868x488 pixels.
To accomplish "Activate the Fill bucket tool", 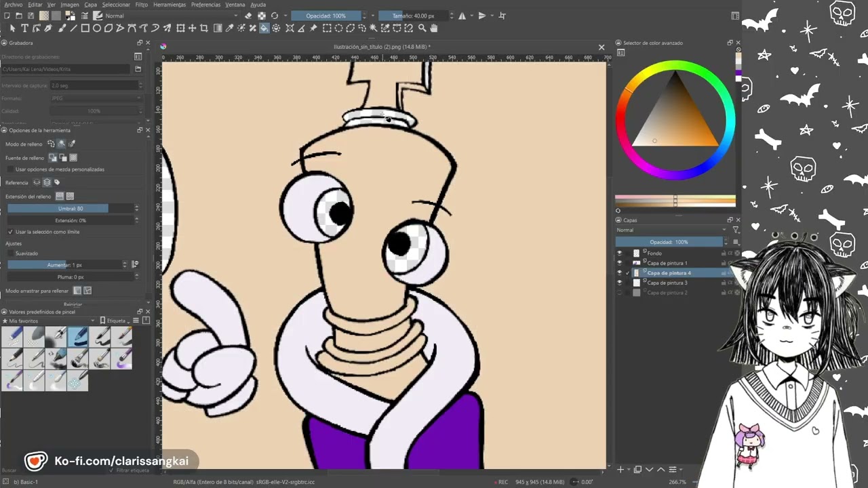I will pyautogui.click(x=264, y=28).
